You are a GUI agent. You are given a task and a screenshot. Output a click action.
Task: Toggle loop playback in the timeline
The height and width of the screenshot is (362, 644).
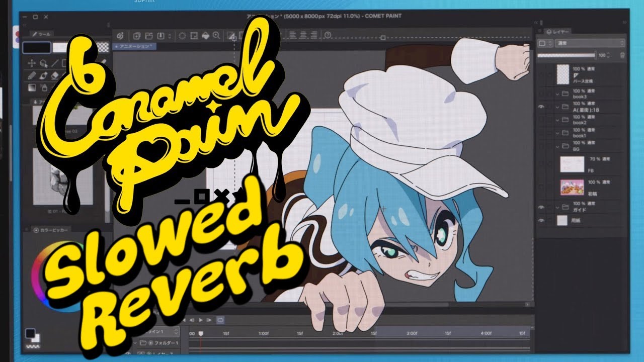click(x=220, y=320)
